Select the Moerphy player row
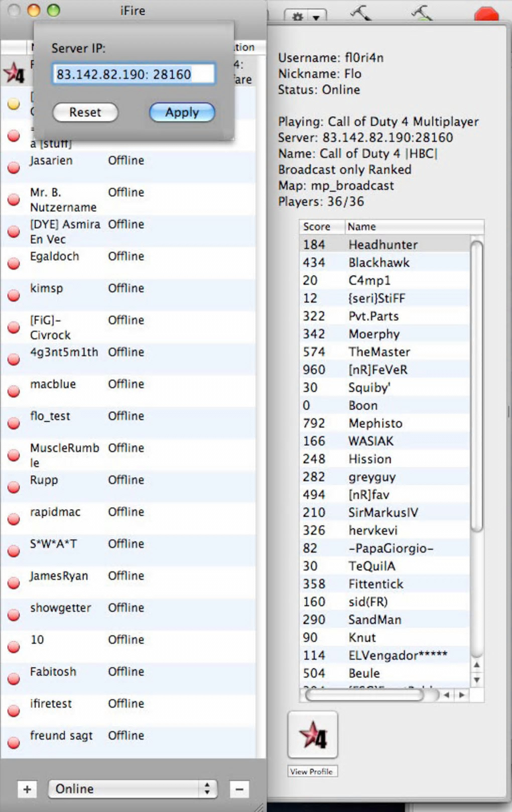Screen dimensions: 512x812 click(x=385, y=334)
